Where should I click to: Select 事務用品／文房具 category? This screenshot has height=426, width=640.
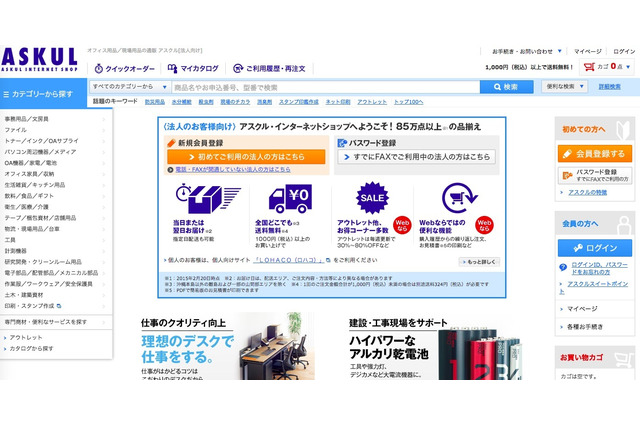pos(28,119)
